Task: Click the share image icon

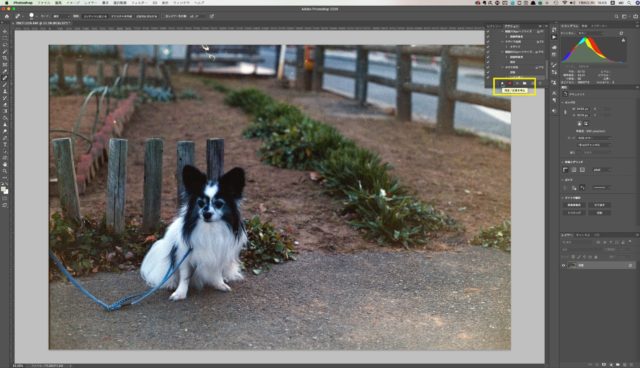Action: click(635, 16)
